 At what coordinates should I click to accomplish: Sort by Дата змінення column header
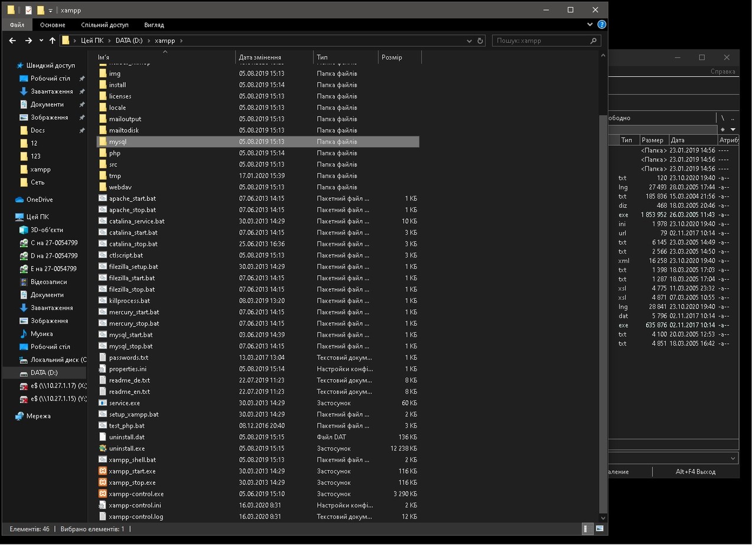pos(260,57)
